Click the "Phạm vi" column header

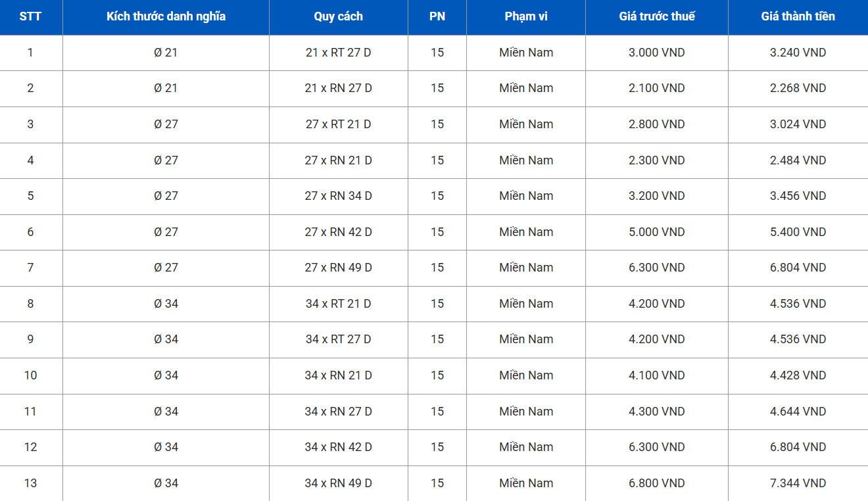point(526,16)
